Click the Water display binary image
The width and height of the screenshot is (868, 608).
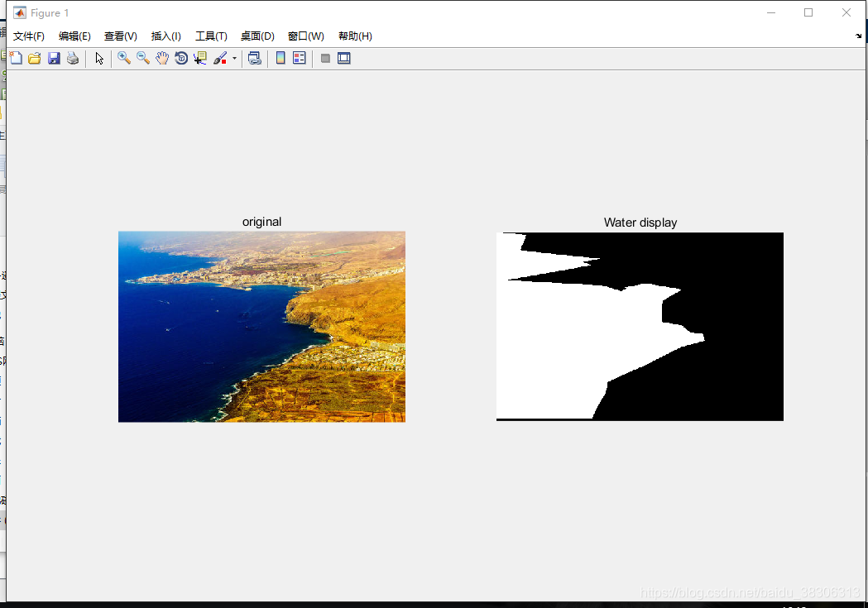pyautogui.click(x=640, y=326)
